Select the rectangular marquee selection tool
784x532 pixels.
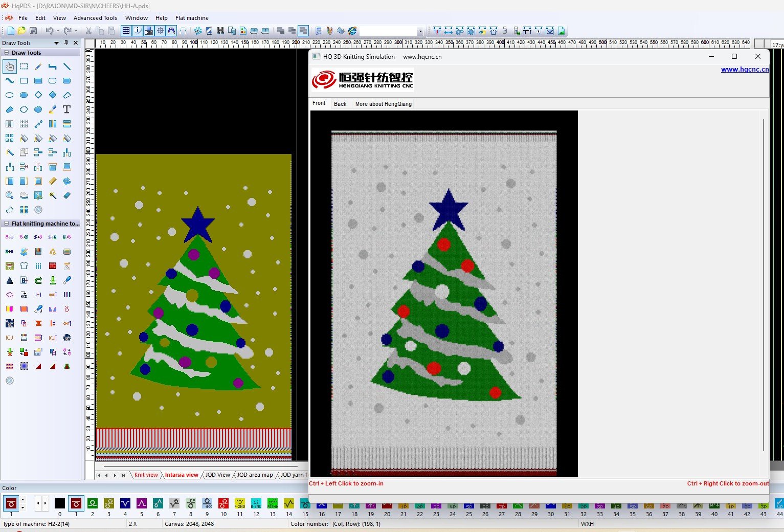[24, 66]
